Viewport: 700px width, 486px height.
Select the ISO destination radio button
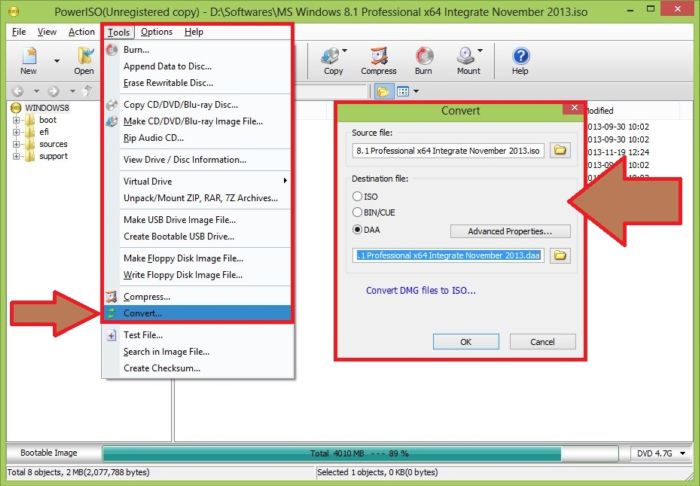click(357, 196)
